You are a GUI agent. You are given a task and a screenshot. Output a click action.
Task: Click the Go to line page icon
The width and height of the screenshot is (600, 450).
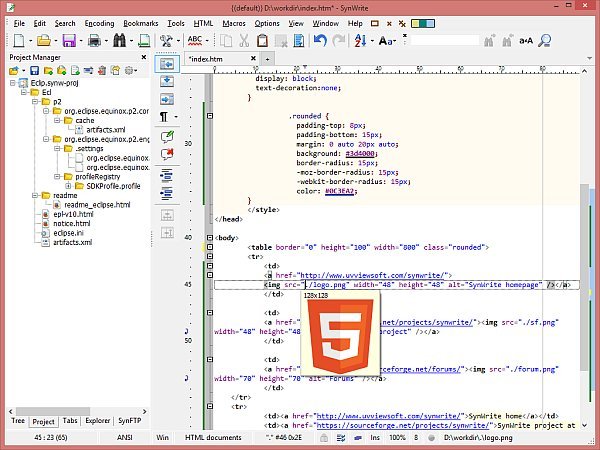[x=144, y=40]
